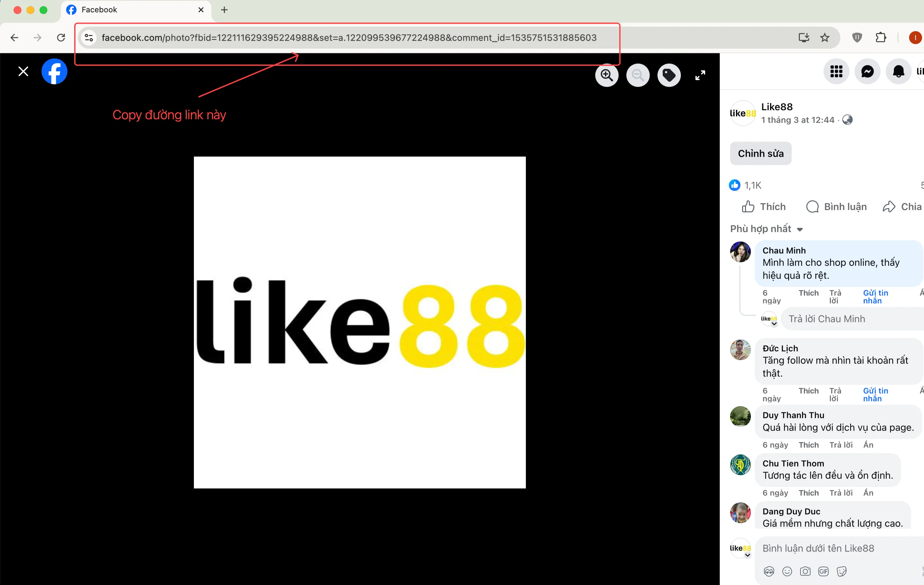Open the notifications bell

898,71
